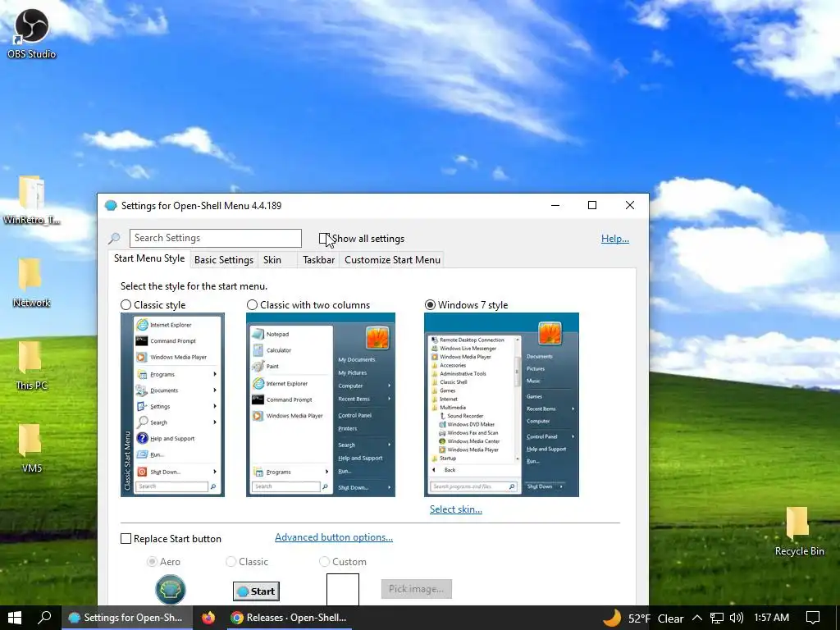The width and height of the screenshot is (840, 630).
Task: Select the This PC desktop icon
Action: tap(31, 365)
